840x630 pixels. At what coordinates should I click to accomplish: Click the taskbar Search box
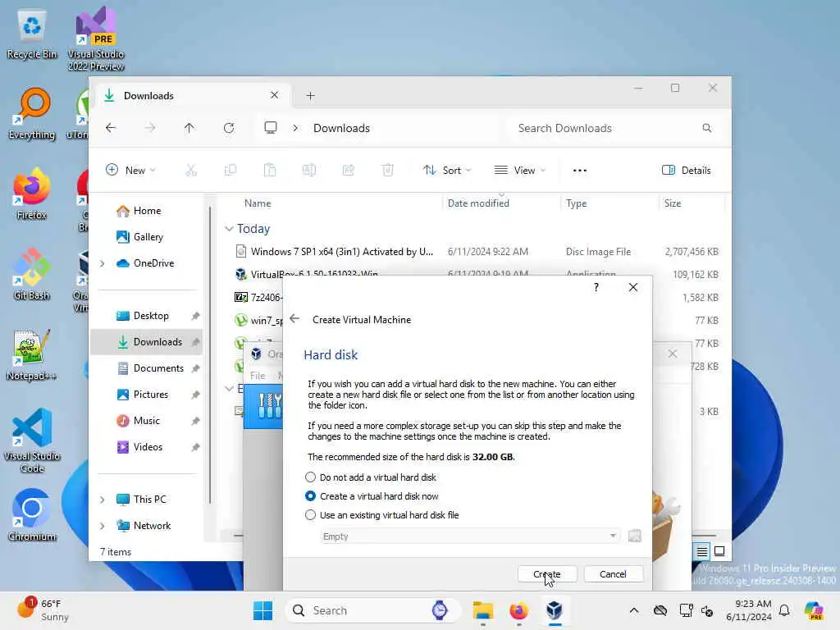pyautogui.click(x=374, y=610)
